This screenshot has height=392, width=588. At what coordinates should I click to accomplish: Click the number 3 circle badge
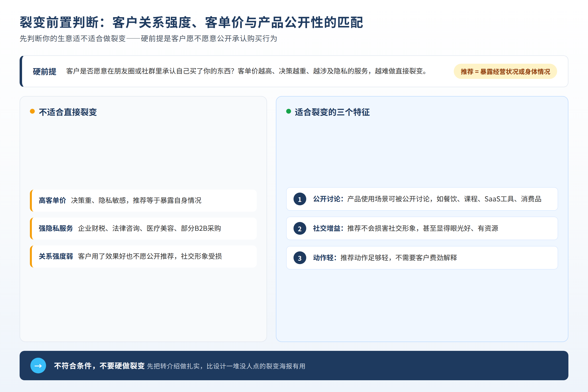coord(300,258)
